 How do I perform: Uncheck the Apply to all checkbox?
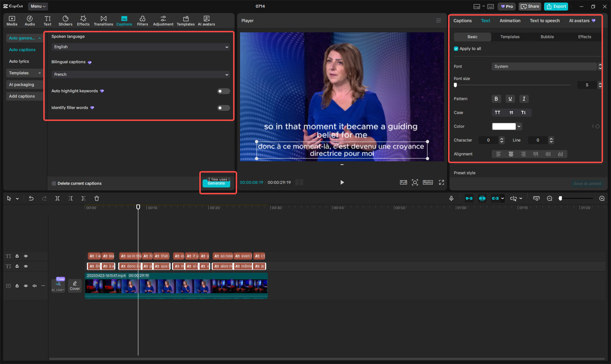point(456,49)
